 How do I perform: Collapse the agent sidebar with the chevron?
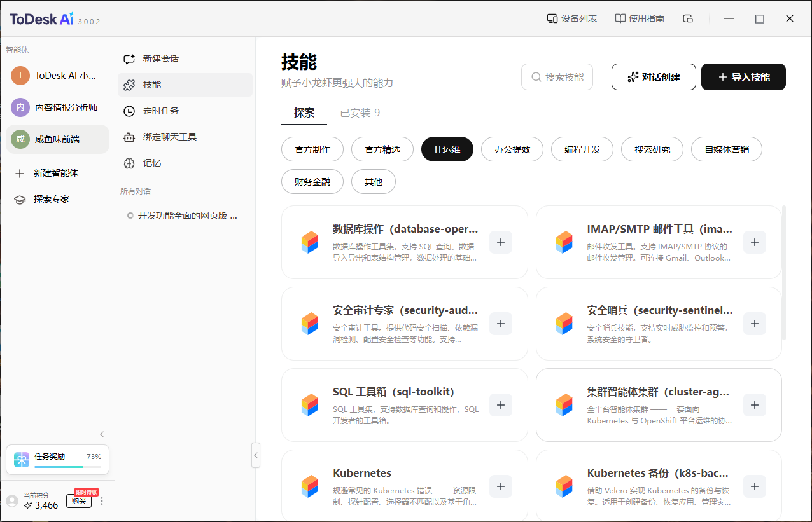102,434
